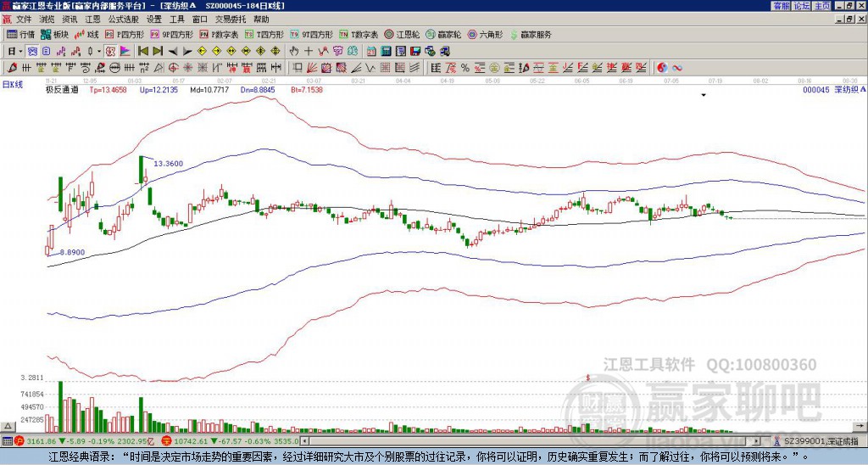Open the T四方形 tool
The width and height of the screenshot is (868, 465).
(x=264, y=34)
